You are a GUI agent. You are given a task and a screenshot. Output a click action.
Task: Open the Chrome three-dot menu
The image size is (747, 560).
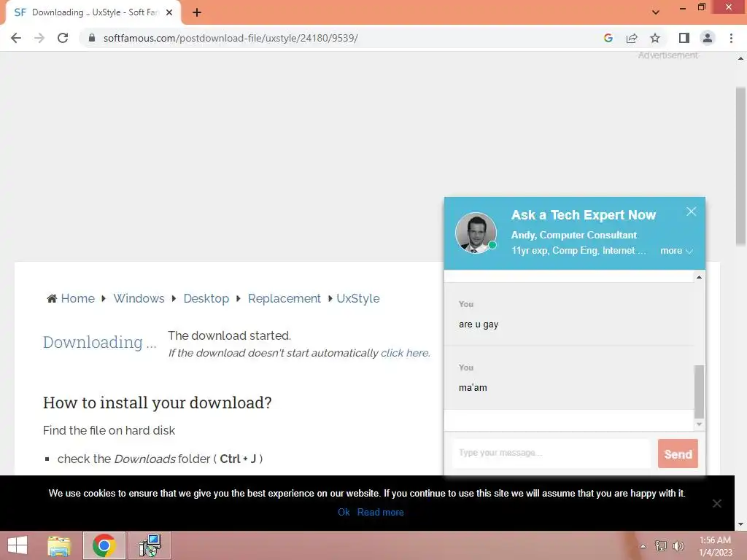[x=731, y=38]
